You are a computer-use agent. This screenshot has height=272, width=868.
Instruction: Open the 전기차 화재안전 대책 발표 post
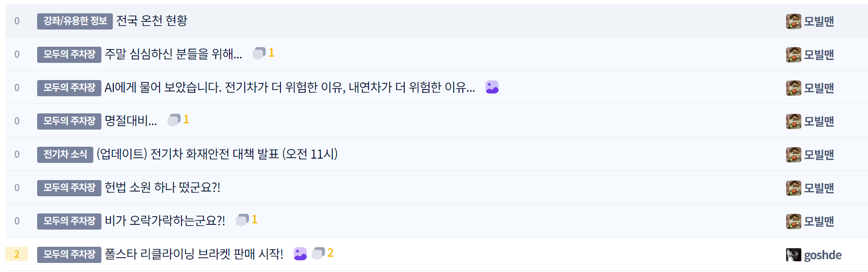point(217,154)
